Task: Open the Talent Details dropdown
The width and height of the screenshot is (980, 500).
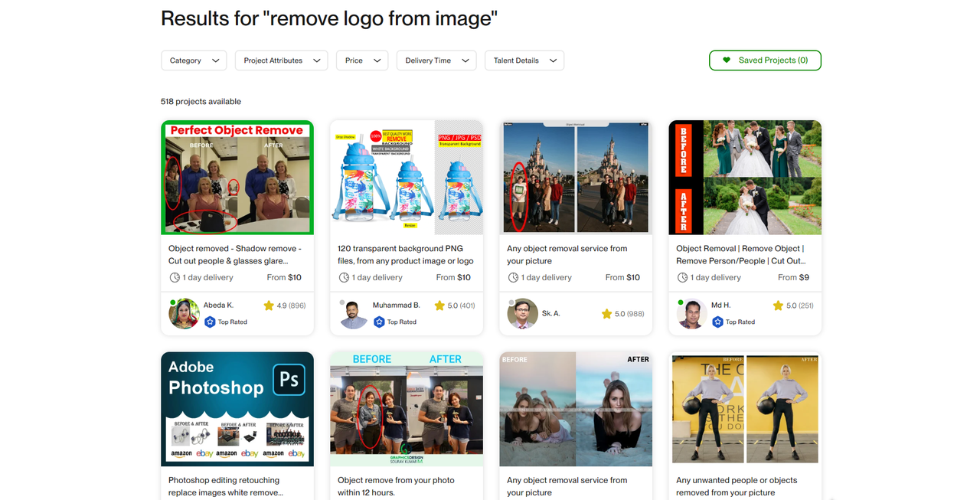Action: pos(524,60)
